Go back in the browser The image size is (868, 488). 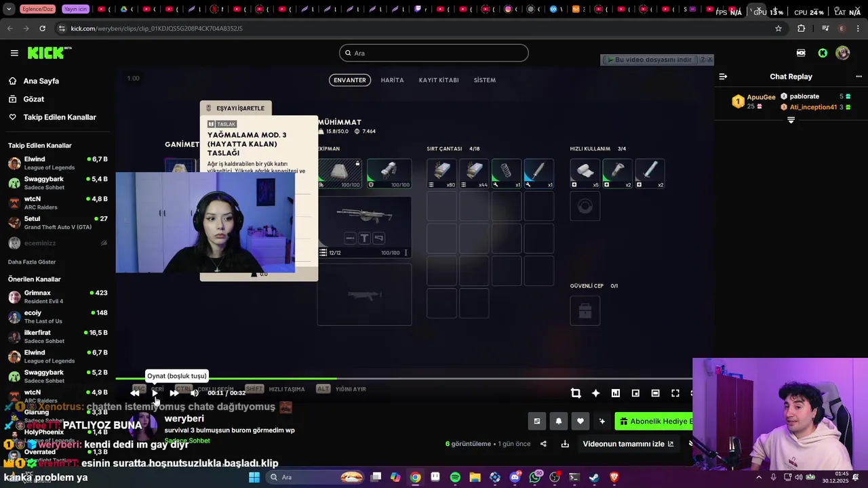(x=9, y=28)
